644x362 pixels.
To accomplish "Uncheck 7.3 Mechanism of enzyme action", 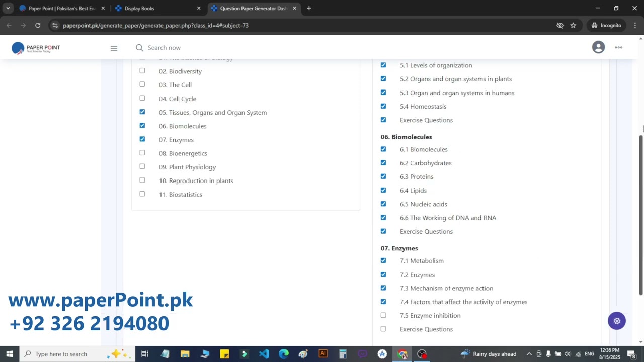I will 383,288.
